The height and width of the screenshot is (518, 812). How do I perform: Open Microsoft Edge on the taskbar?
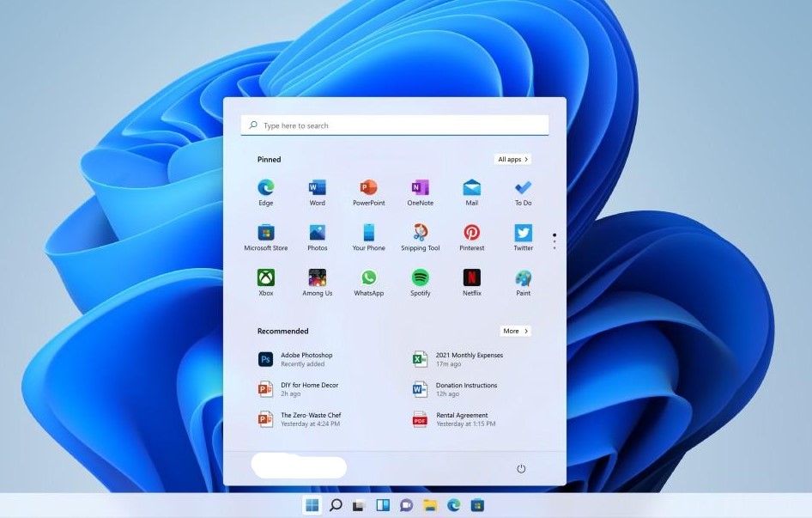[x=454, y=505]
